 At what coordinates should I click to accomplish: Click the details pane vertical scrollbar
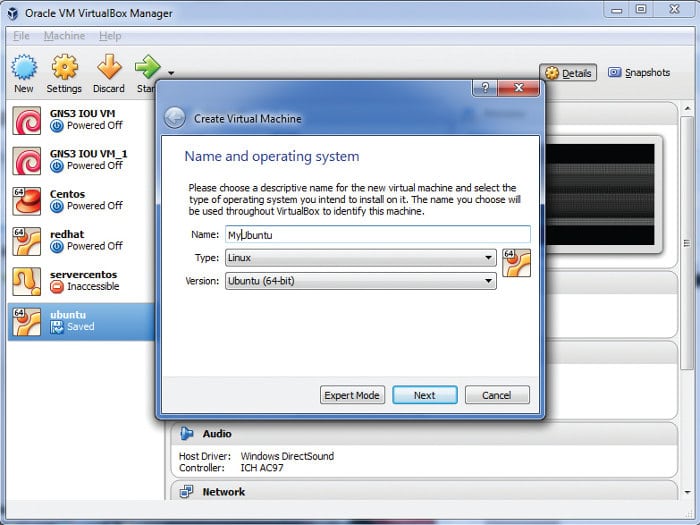tap(687, 243)
